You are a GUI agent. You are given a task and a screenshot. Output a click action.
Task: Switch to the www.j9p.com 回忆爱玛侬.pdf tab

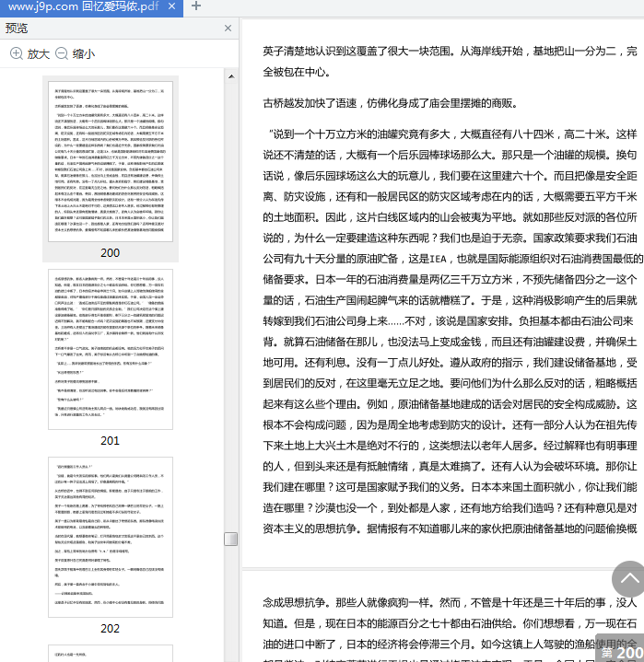click(83, 6)
